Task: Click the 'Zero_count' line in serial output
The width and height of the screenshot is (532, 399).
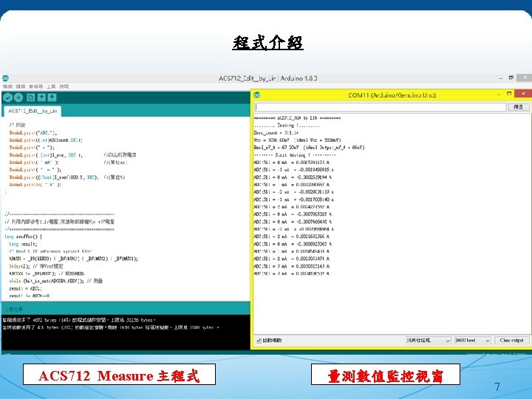Action: (276, 133)
